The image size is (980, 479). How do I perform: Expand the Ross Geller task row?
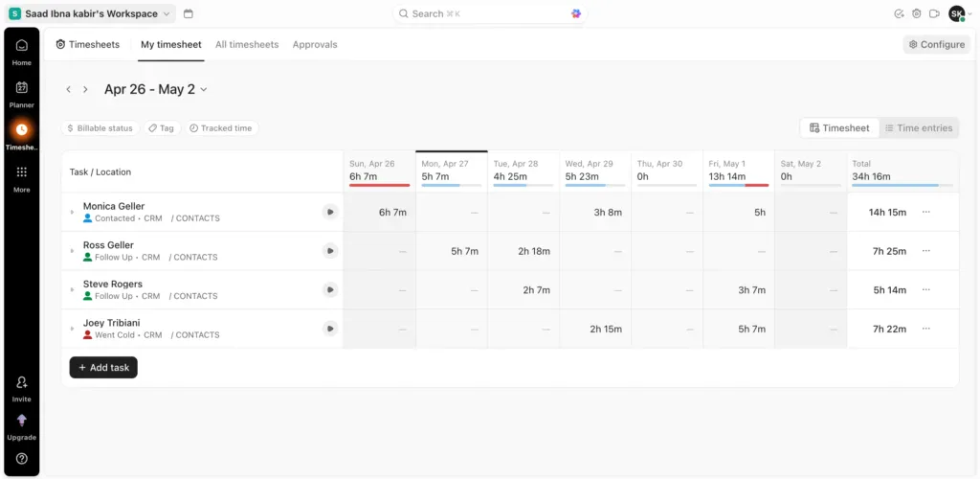pyautogui.click(x=72, y=251)
